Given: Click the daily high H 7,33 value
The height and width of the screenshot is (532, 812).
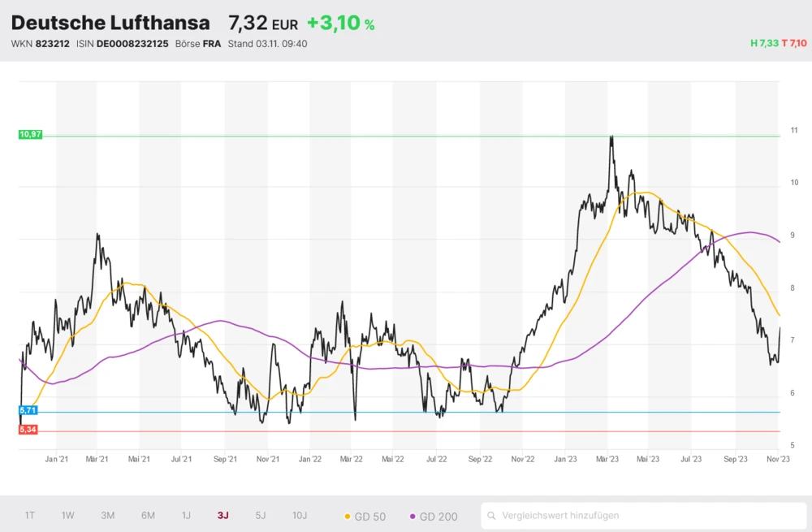Looking at the screenshot, I should click(x=763, y=44).
